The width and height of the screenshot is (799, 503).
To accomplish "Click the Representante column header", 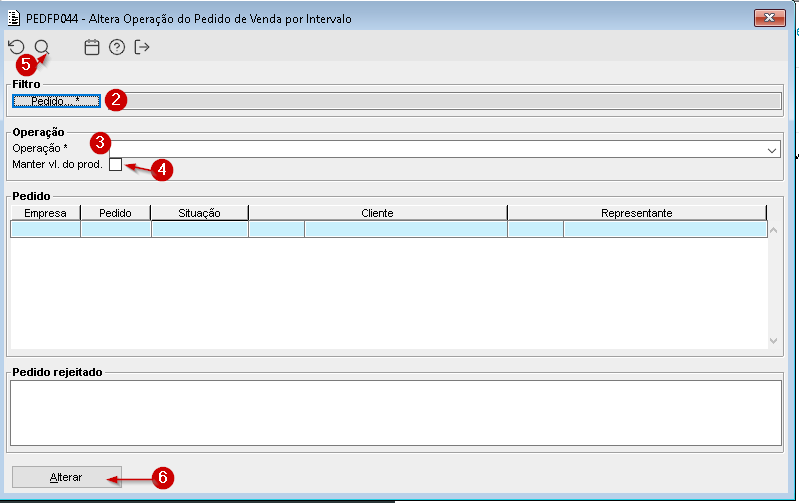I will (x=637, y=213).
